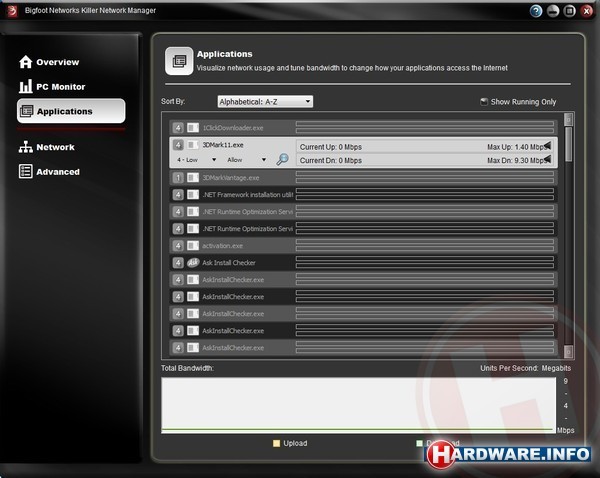The height and width of the screenshot is (478, 600).
Task: Select the 3DMarkVantage.exe row name
Action: click(x=231, y=178)
